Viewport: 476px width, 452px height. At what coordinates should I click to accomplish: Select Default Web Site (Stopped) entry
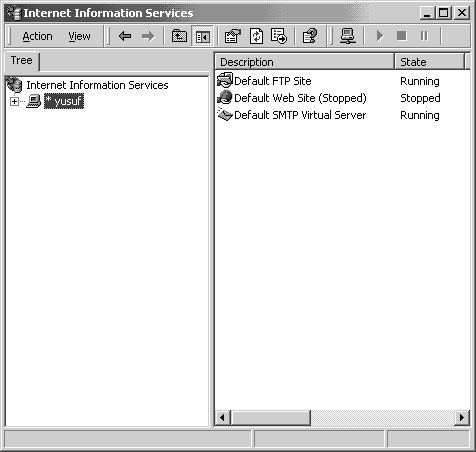point(300,98)
